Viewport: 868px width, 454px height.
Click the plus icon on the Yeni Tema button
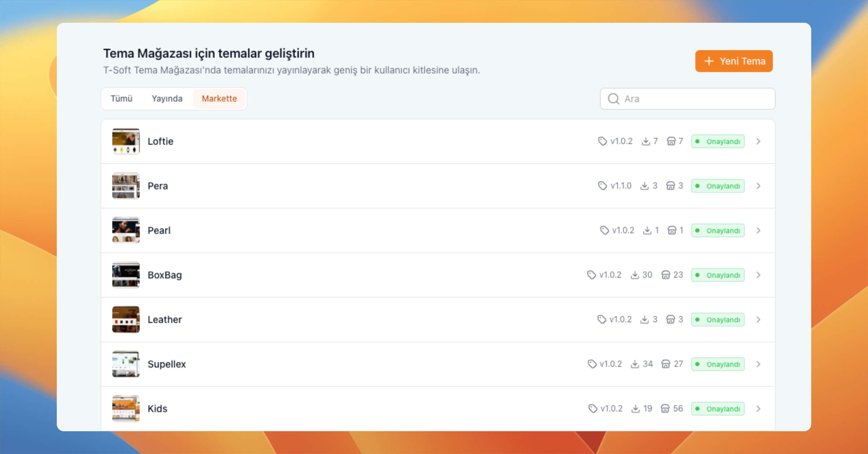709,61
